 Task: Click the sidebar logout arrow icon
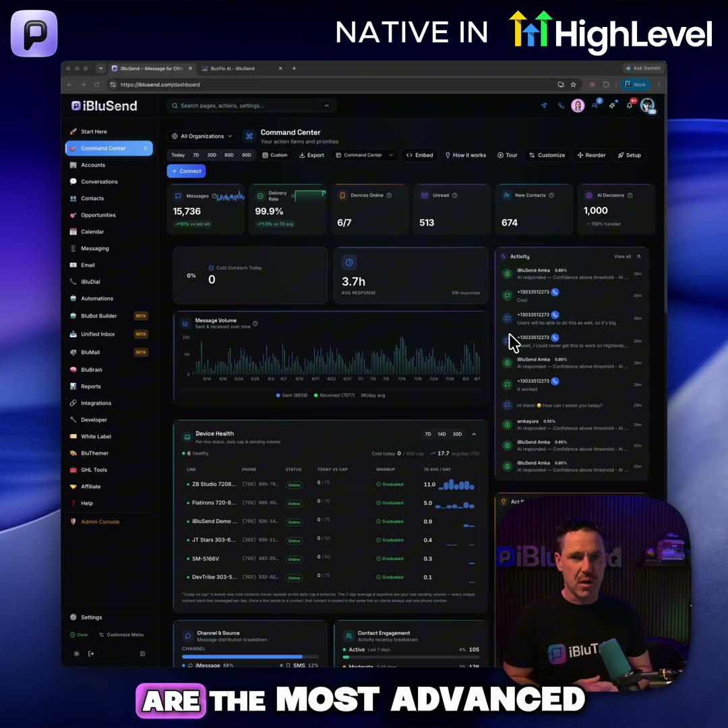[x=91, y=654]
